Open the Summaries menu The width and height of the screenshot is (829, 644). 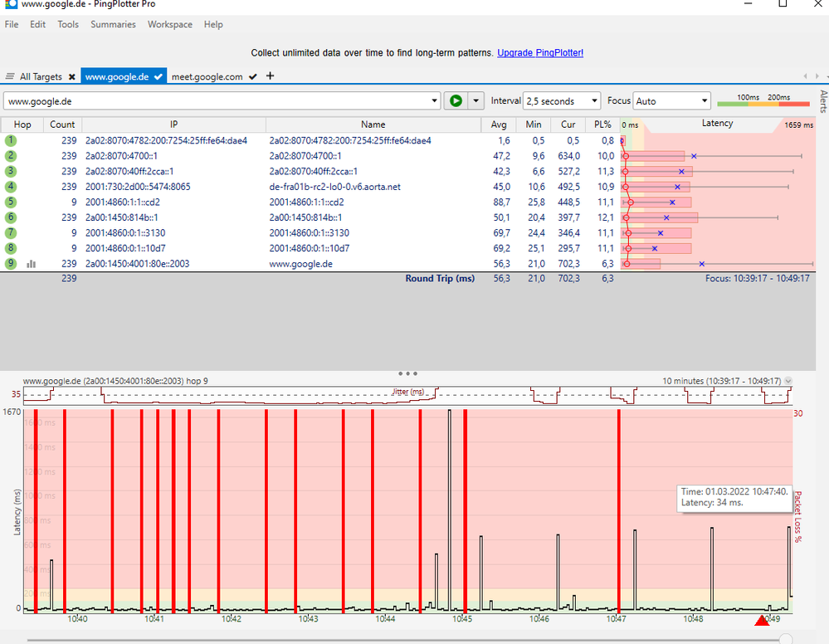click(x=113, y=24)
